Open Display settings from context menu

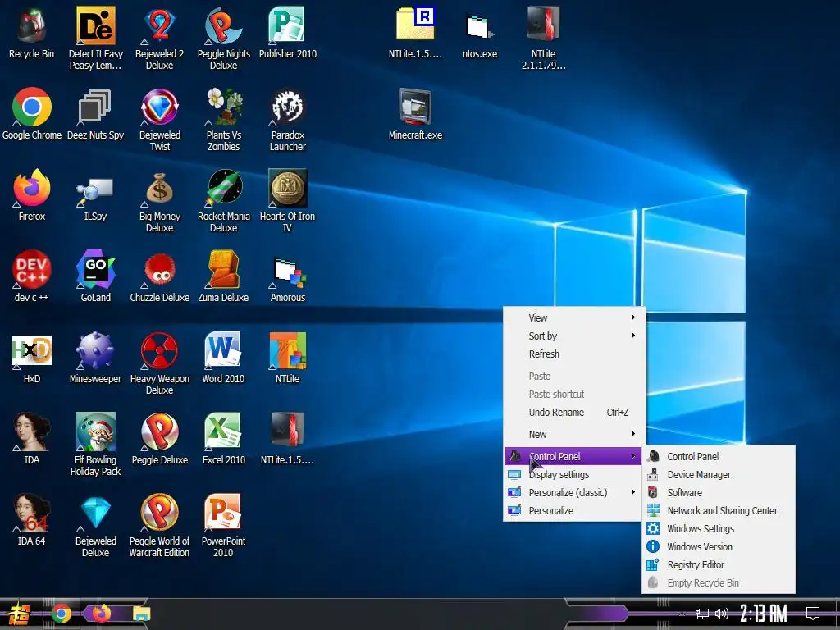pos(573,475)
